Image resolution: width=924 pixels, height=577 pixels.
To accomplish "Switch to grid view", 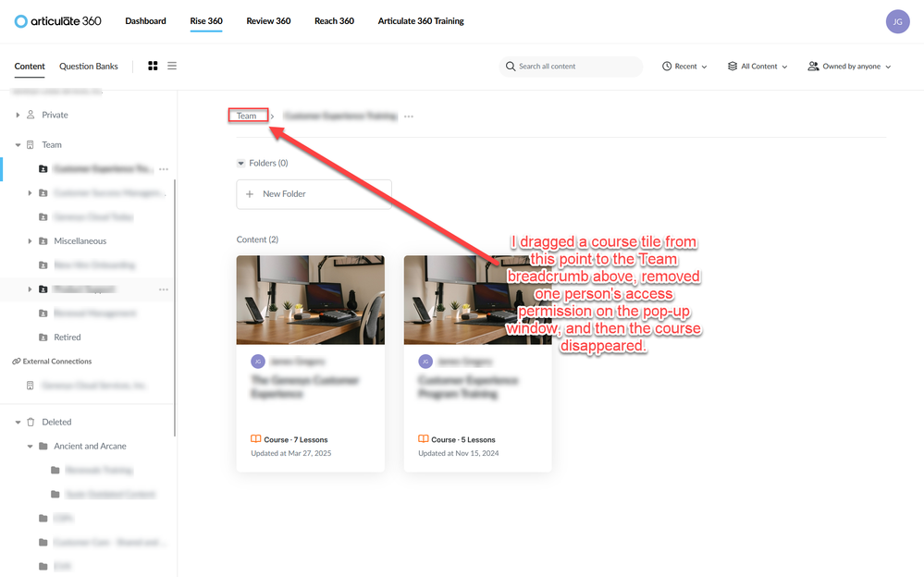I will pyautogui.click(x=153, y=66).
